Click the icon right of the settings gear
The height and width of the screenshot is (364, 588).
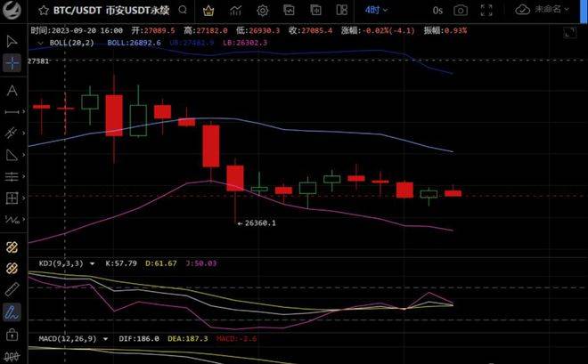(289, 10)
